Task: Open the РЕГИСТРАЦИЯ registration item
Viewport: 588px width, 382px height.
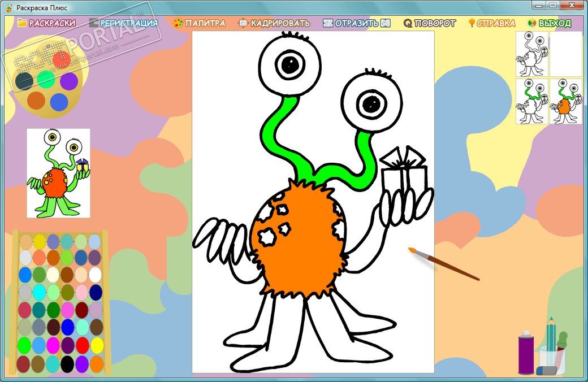Action: (124, 23)
